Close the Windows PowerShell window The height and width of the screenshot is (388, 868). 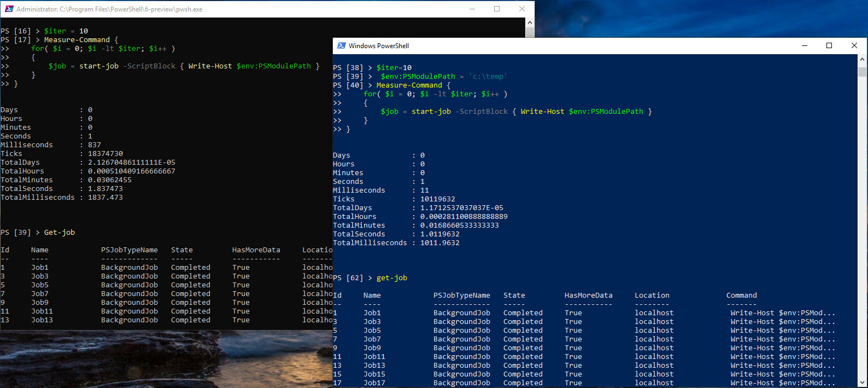pyautogui.click(x=854, y=45)
